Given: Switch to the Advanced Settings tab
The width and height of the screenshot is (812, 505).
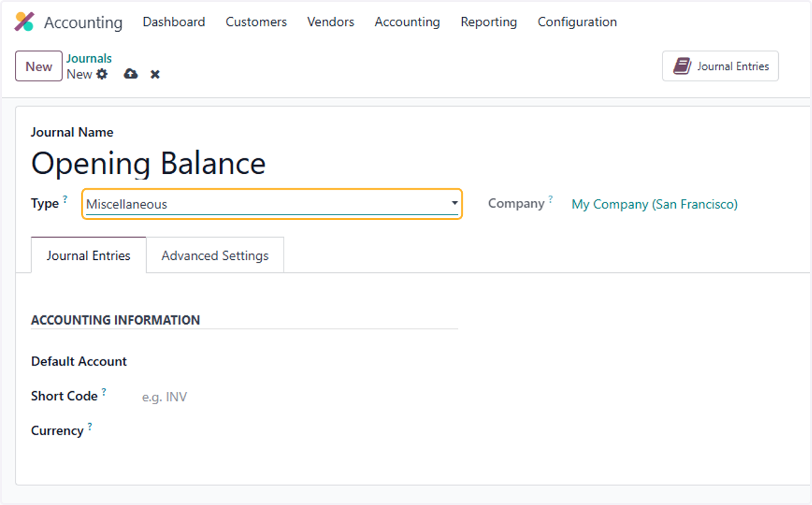Looking at the screenshot, I should tap(215, 255).
